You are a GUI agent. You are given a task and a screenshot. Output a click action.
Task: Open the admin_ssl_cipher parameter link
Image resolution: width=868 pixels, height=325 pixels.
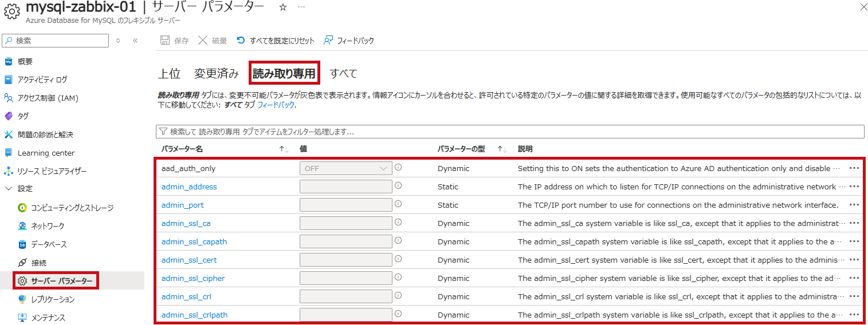pos(193,278)
